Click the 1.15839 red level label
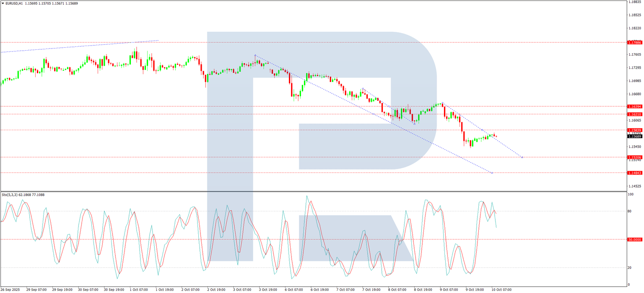 tap(635, 130)
